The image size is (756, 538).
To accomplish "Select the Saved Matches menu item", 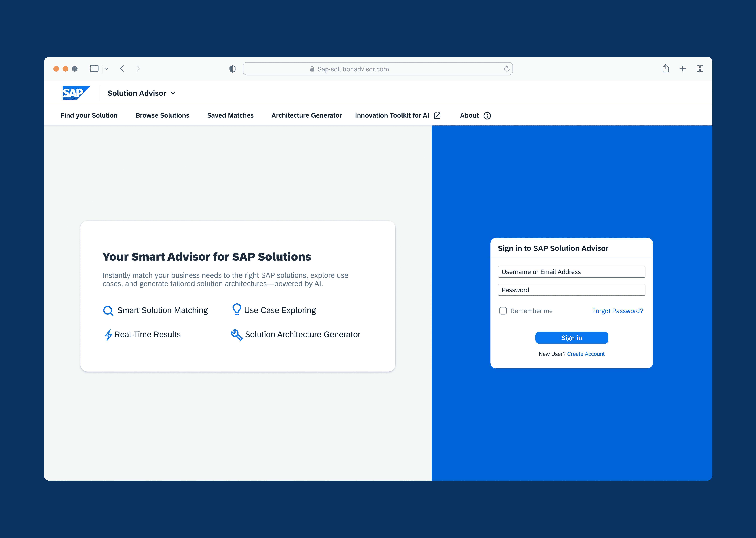I will pyautogui.click(x=230, y=115).
